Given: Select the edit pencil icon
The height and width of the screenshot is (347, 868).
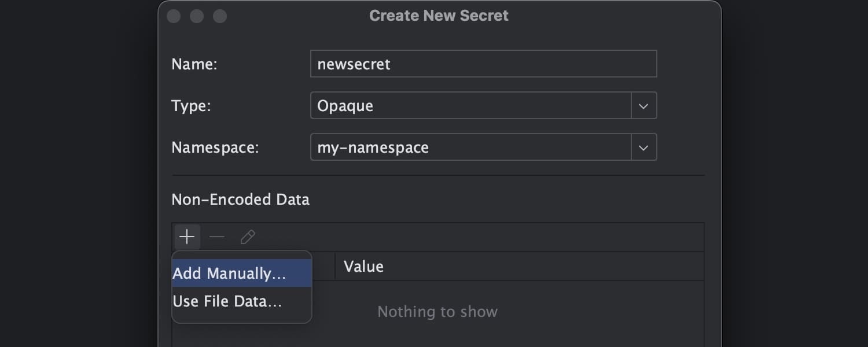Looking at the screenshot, I should point(248,237).
